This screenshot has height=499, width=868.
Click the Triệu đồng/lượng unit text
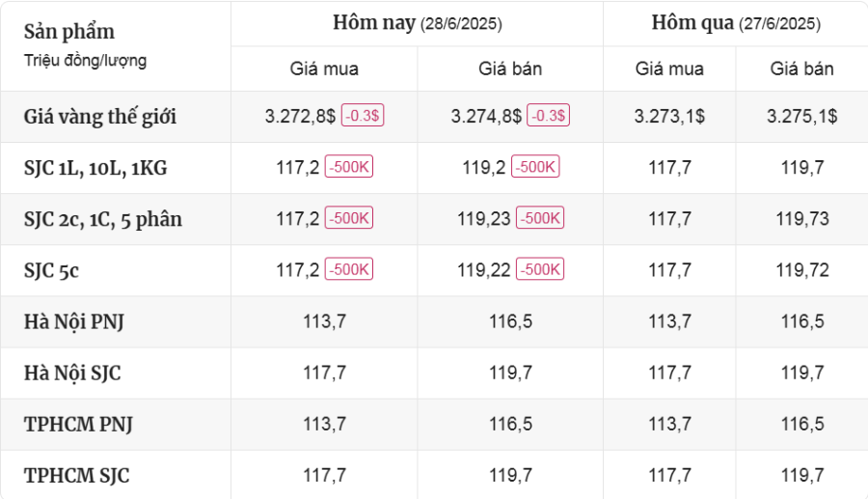pyautogui.click(x=86, y=61)
